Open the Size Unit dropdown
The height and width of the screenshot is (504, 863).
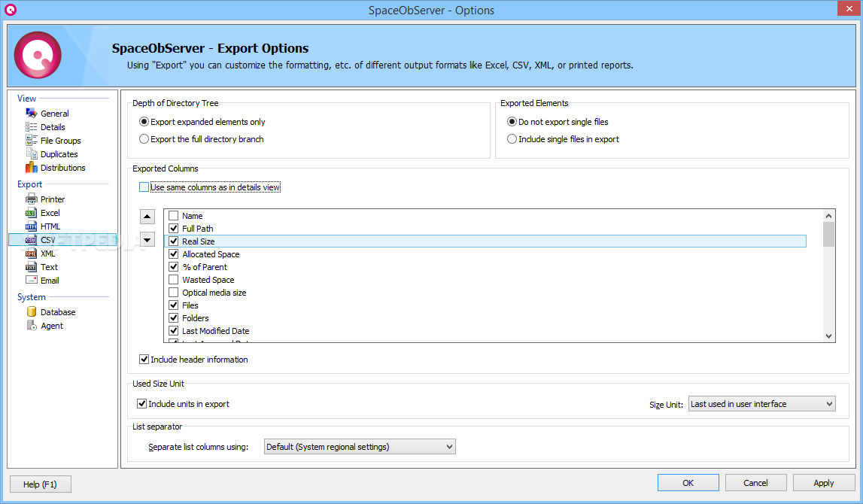coord(761,404)
